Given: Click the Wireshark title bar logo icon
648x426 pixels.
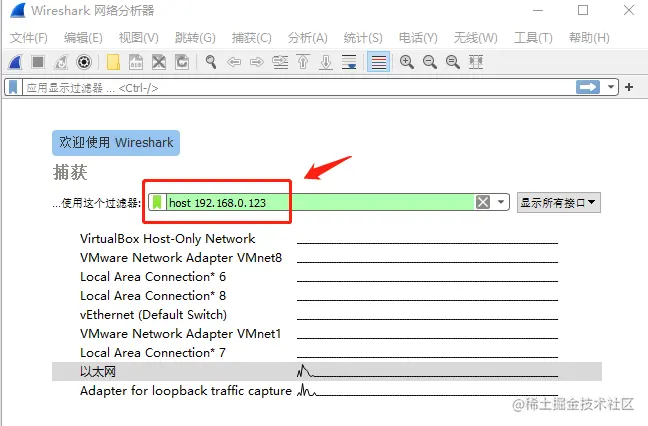Looking at the screenshot, I should click(18, 10).
